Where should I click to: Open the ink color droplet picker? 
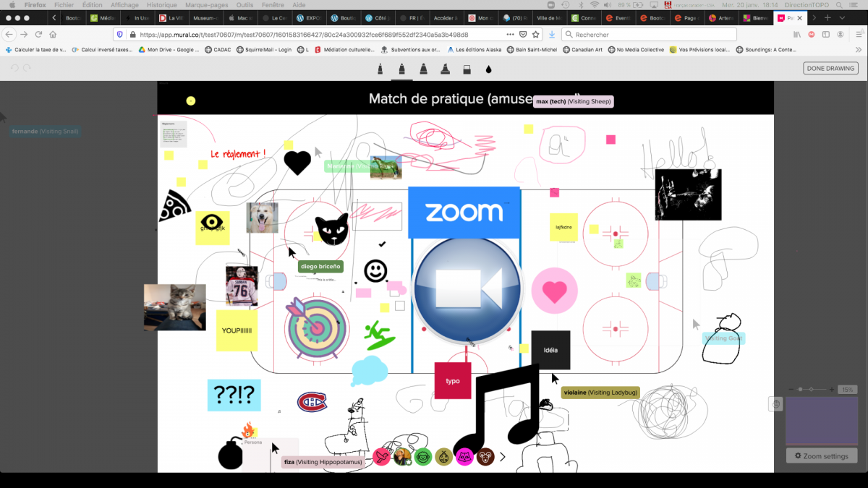point(488,69)
